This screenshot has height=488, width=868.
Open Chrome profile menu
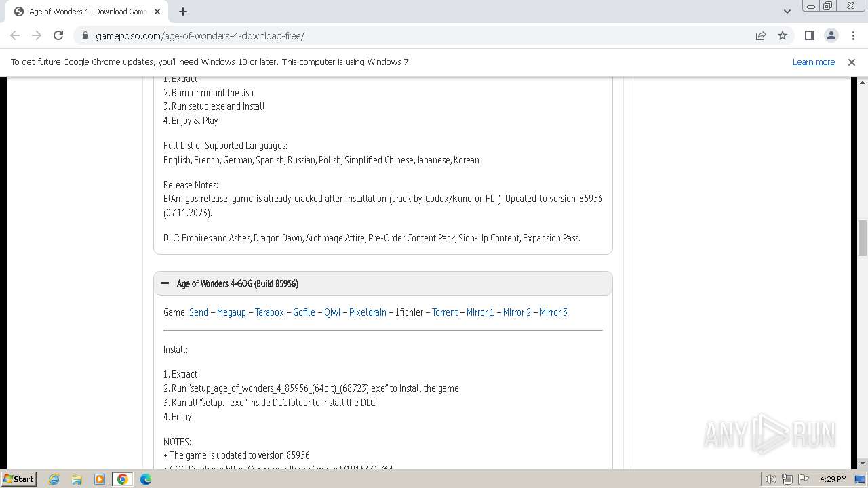831,35
